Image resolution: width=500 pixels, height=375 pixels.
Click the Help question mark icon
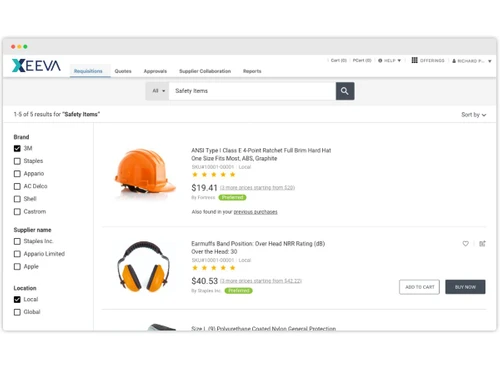coord(380,61)
